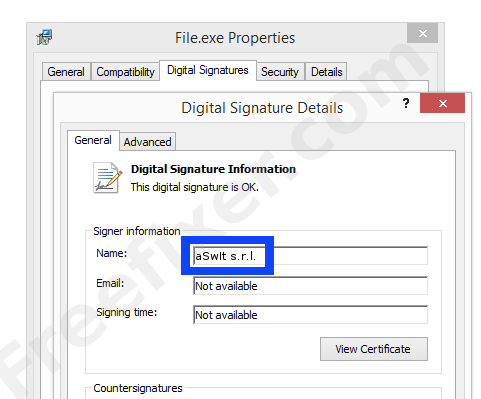481x399 pixels.
Task: Click the signer Name field showing aSwIt s.r.l.
Action: click(x=310, y=256)
